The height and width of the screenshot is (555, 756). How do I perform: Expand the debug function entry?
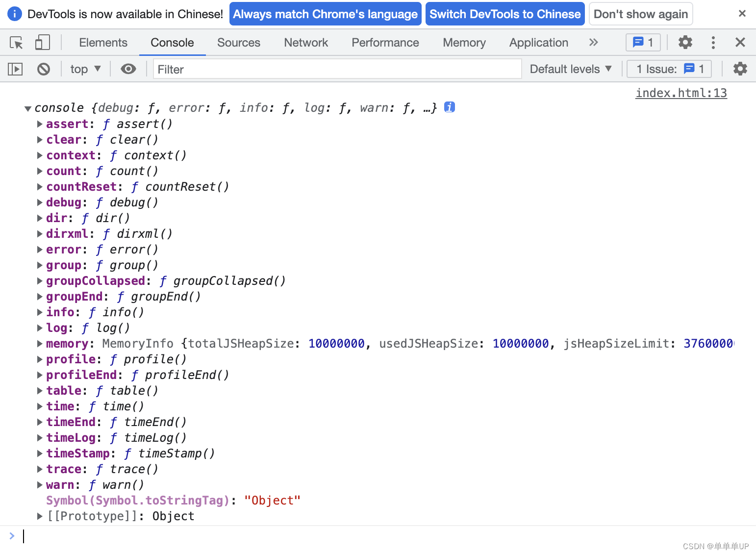pyautogui.click(x=40, y=202)
